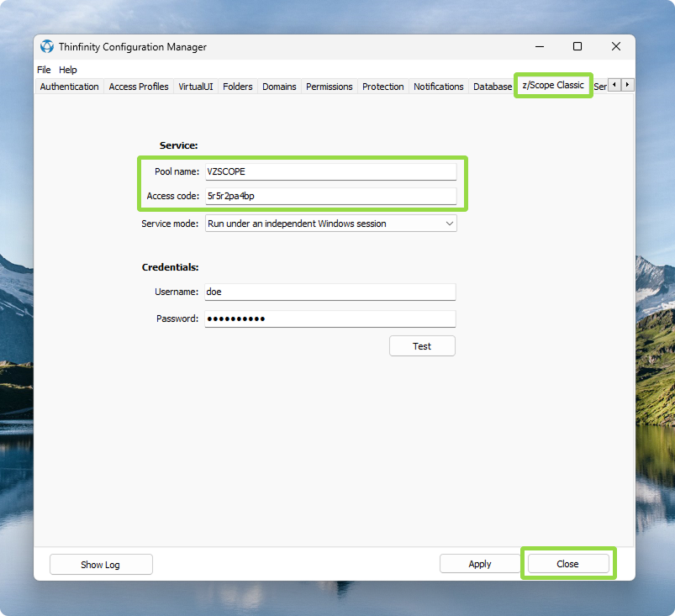Image resolution: width=675 pixels, height=616 pixels.
Task: Switch to the Access Profiles tab
Action: click(x=139, y=87)
